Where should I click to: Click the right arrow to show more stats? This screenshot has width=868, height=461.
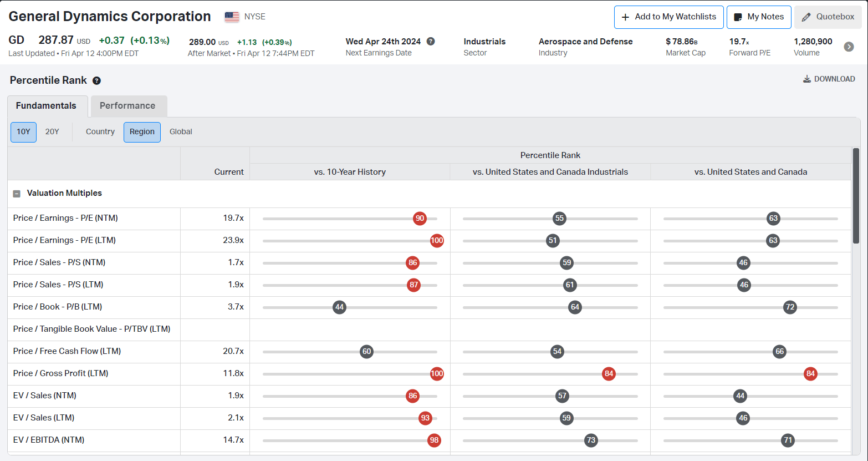[849, 47]
